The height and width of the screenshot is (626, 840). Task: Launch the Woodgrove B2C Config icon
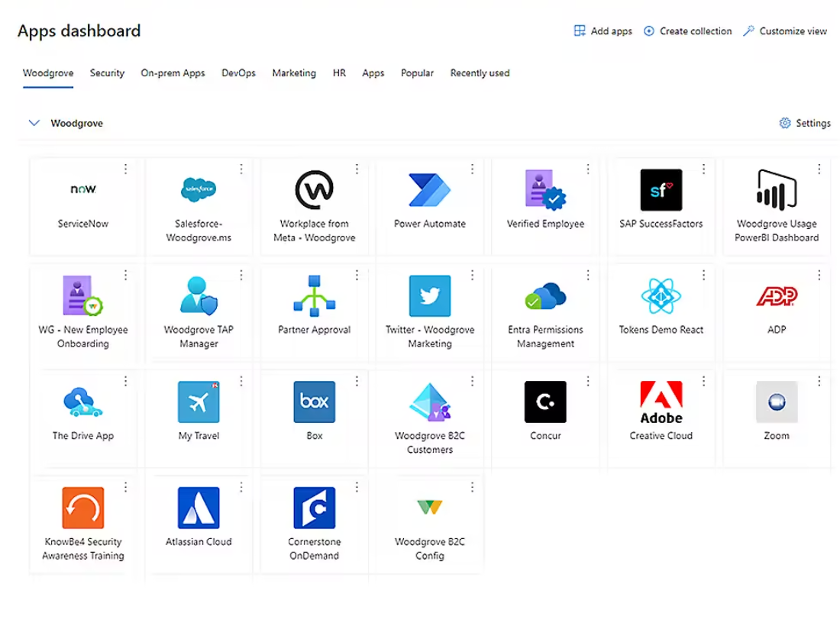(430, 507)
